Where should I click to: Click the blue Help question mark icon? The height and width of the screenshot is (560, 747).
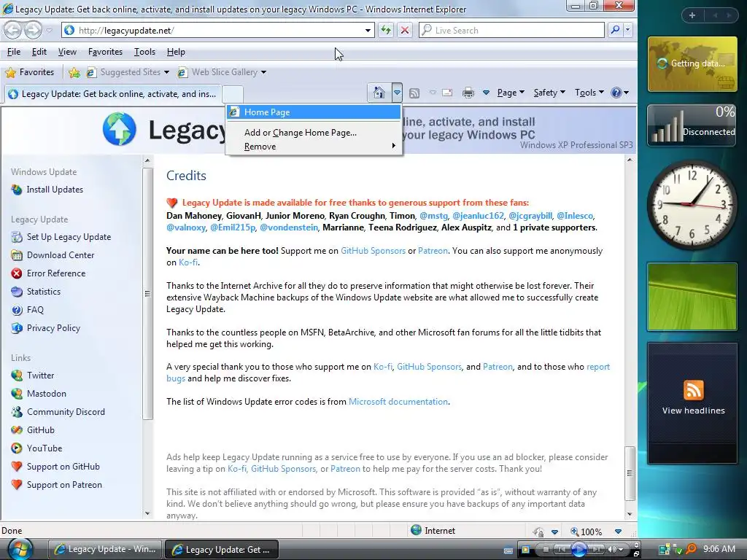(x=616, y=93)
